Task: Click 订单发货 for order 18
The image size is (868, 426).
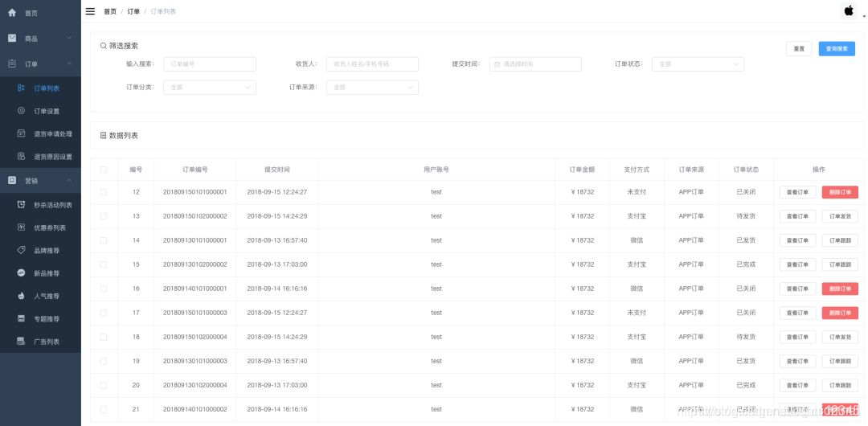Action: [x=840, y=337]
